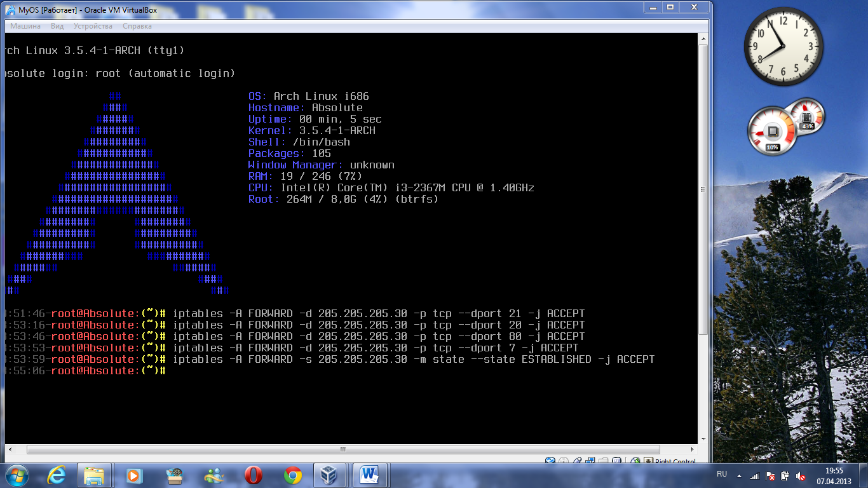Show hidden tray icons arrow
The image size is (868, 488).
[739, 476]
